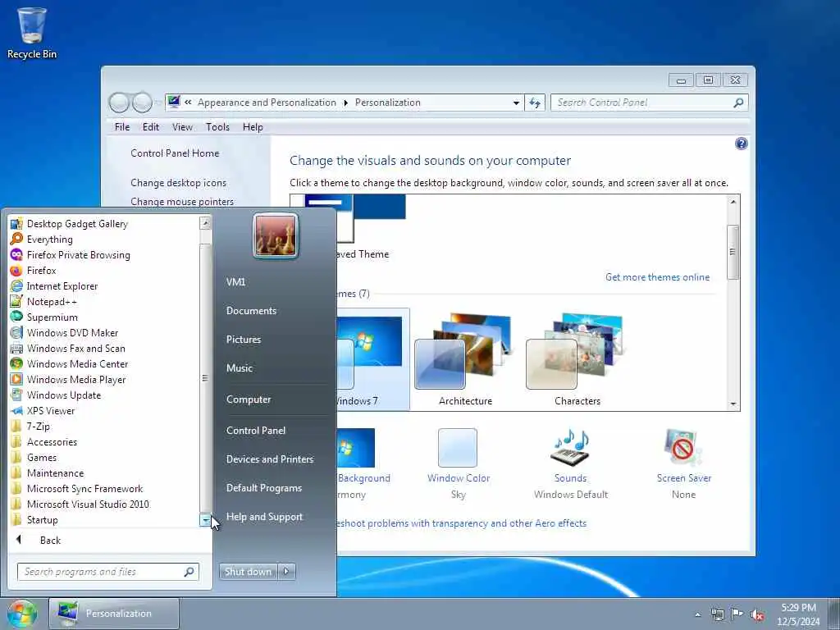
Task: Click the refresh button beside address bar
Action: coord(535,103)
